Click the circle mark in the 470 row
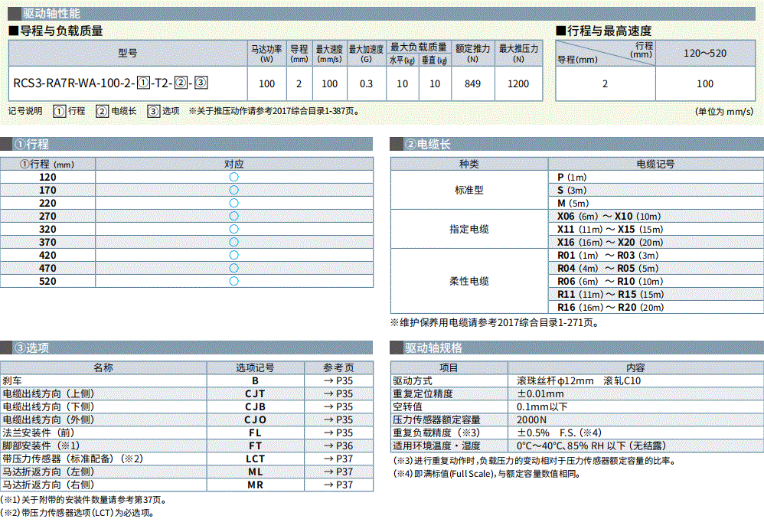The width and height of the screenshot is (764, 532). 234,268
